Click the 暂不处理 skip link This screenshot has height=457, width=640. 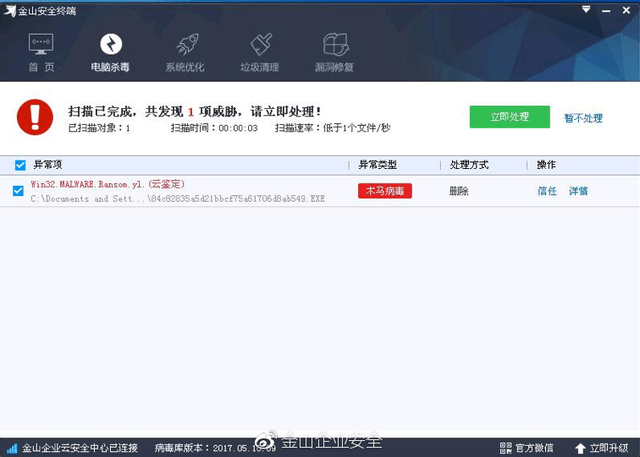(583, 118)
